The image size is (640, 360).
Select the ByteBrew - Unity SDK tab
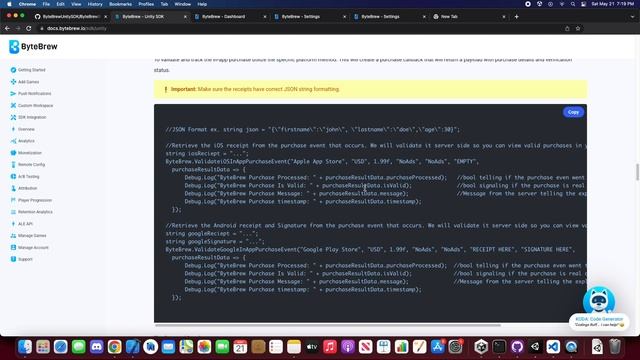coord(150,17)
